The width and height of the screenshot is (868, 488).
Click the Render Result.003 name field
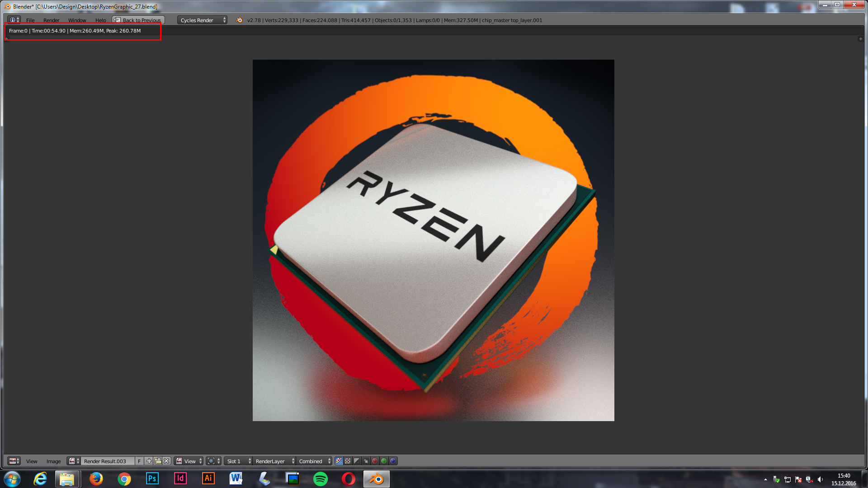click(108, 461)
